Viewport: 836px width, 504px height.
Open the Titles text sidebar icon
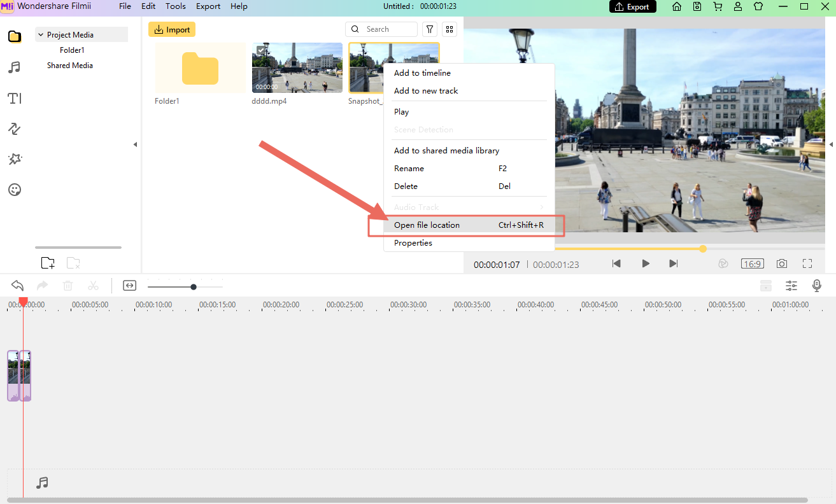click(14, 98)
